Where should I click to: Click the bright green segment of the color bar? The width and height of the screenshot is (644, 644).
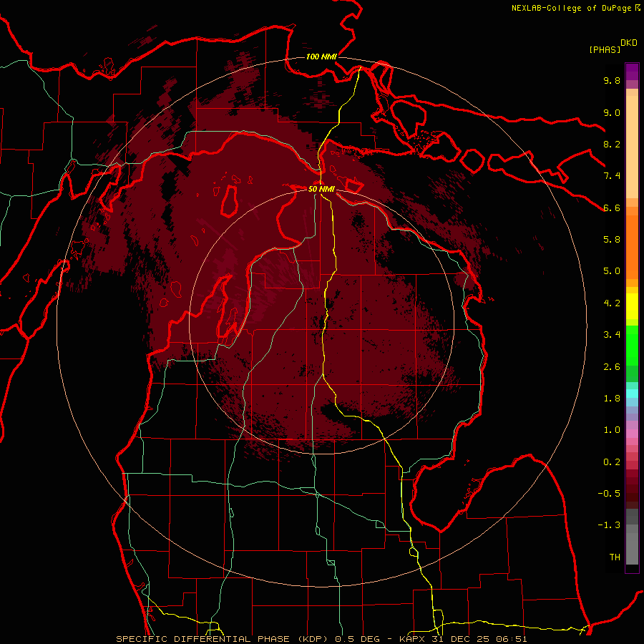pyautogui.click(x=632, y=346)
